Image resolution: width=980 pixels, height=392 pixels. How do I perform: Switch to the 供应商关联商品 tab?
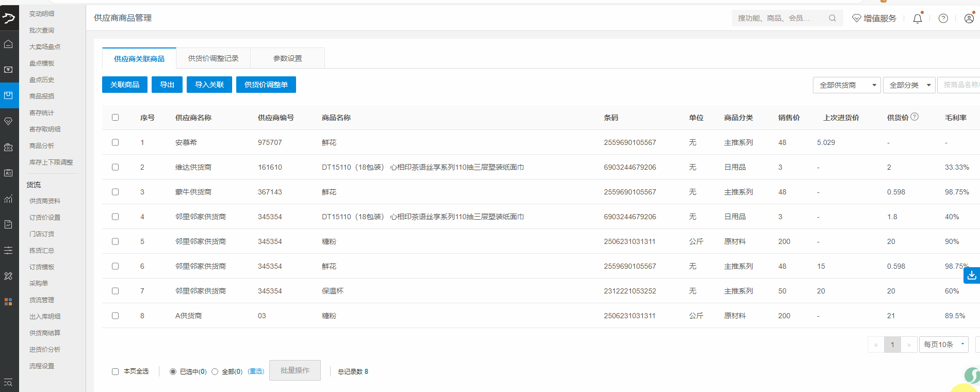coord(139,58)
